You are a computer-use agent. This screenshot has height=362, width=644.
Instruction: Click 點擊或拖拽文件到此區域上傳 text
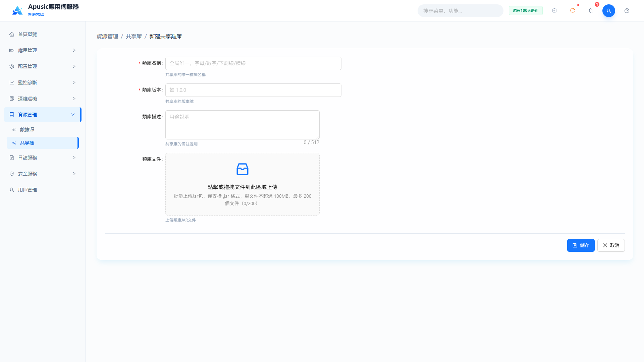pyautogui.click(x=243, y=187)
